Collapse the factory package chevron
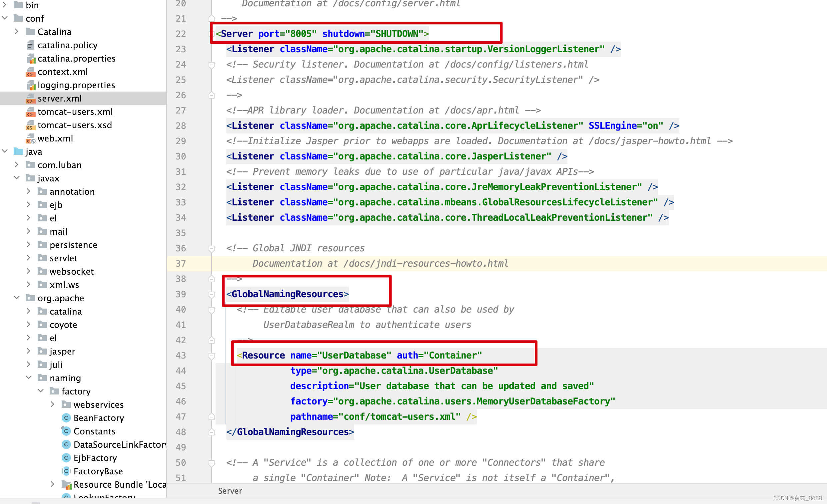 41,391
